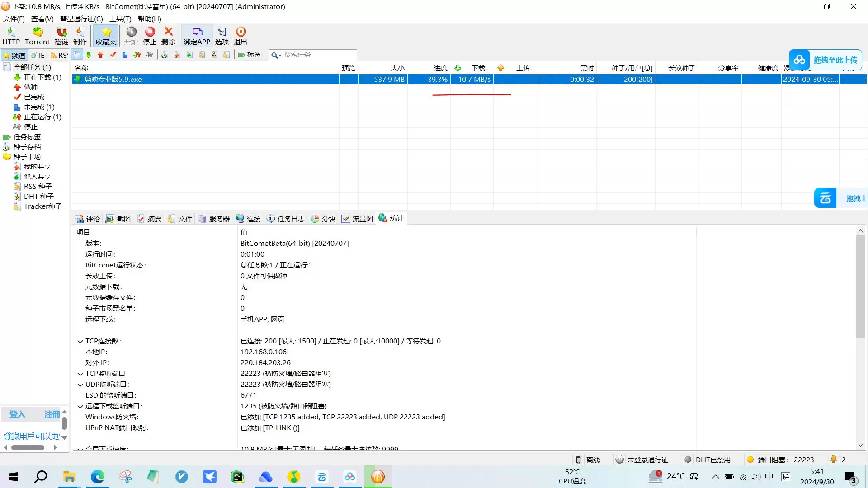This screenshot has height=488, width=868.
Task: Open the 工具(T) menu
Action: tap(120, 19)
